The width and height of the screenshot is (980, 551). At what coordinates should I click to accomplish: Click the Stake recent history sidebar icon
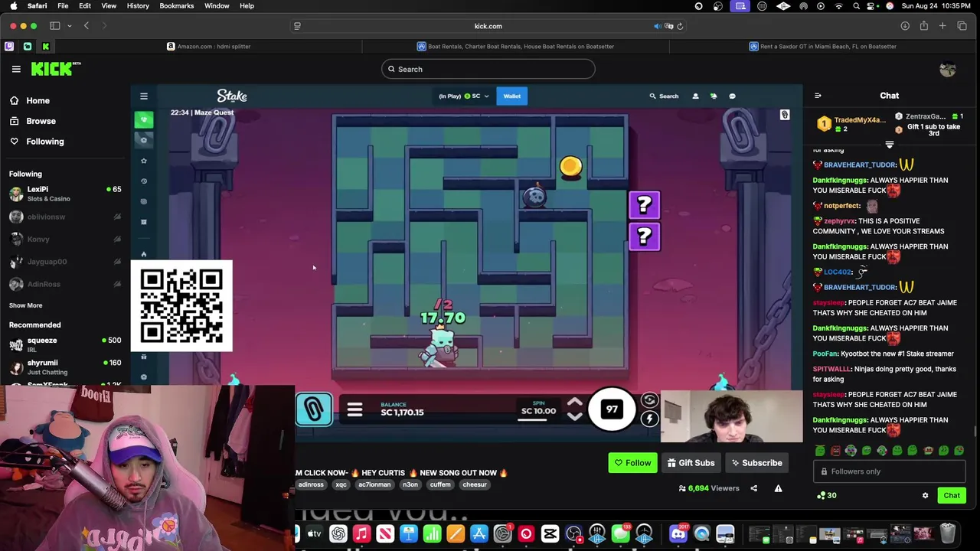pos(143,181)
